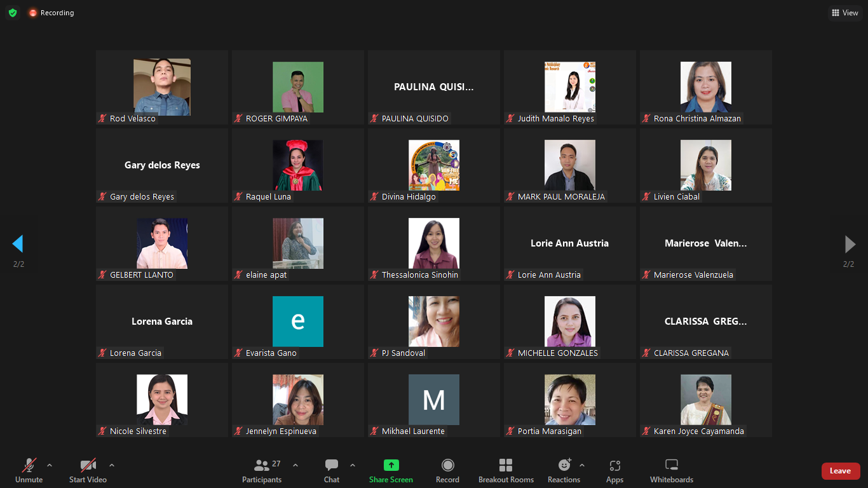Open the Participants panel
This screenshot has width=868, height=488.
[x=261, y=471]
